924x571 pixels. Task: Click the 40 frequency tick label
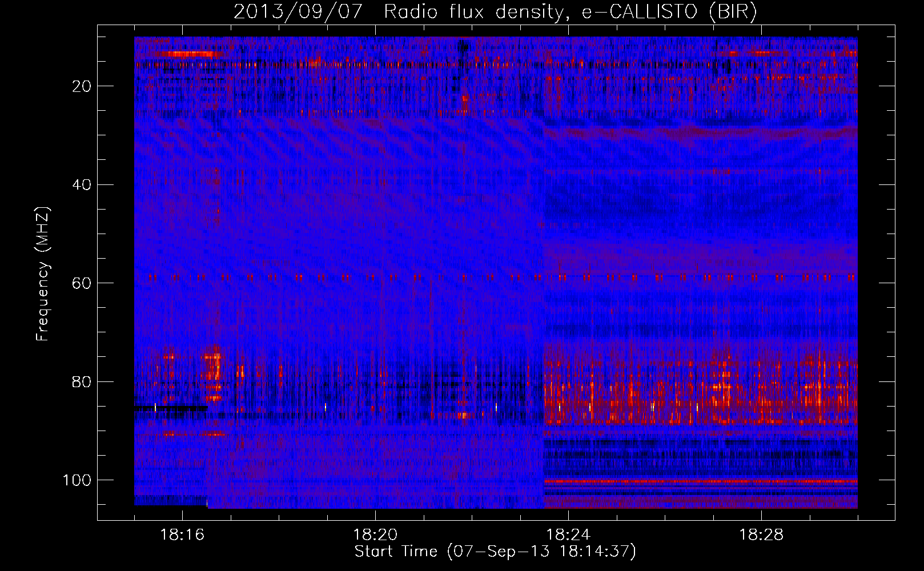82,184
